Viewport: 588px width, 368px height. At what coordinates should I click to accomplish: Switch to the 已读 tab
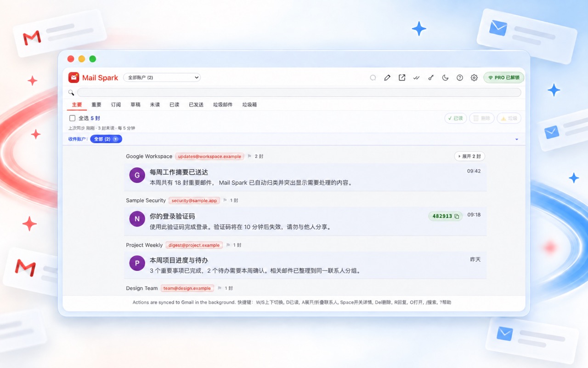coord(174,105)
